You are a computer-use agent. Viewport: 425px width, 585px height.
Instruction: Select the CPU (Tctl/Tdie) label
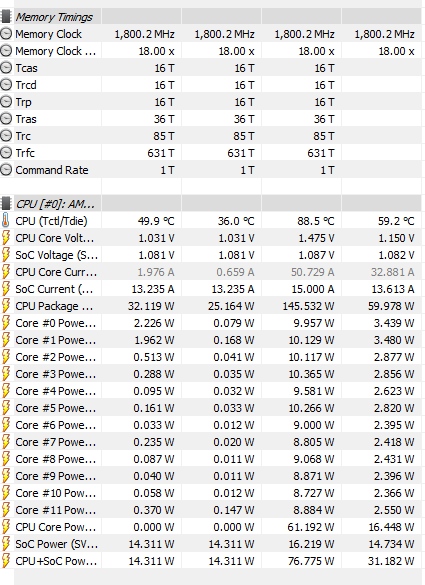click(51, 221)
